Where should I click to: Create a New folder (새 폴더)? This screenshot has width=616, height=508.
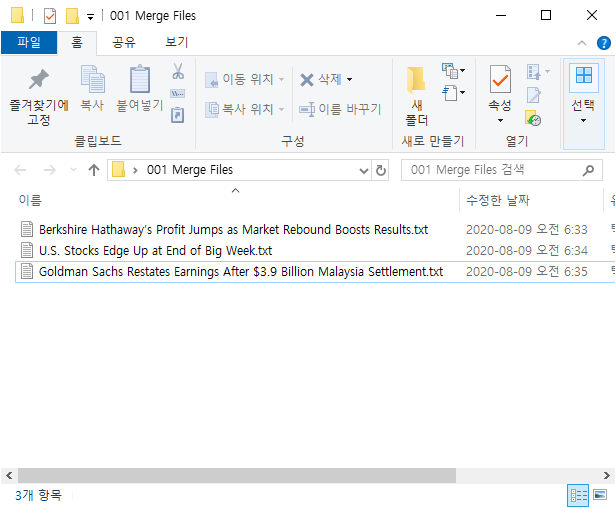point(416,95)
